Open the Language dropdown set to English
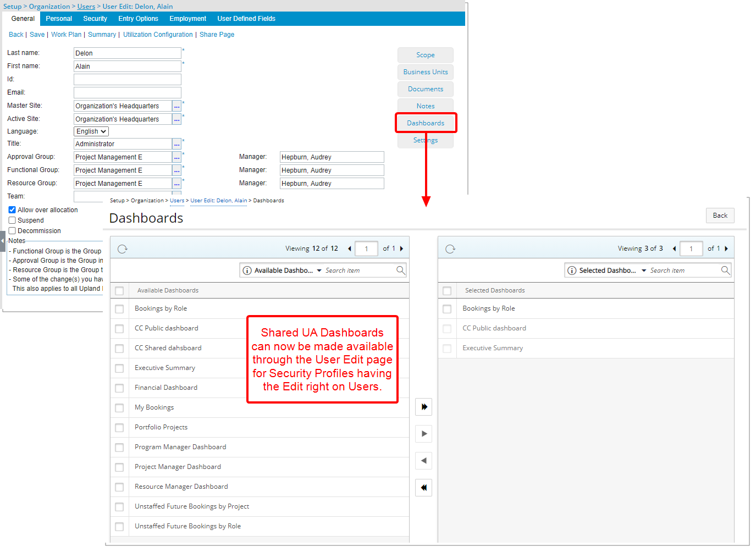The image size is (756, 552). (91, 131)
